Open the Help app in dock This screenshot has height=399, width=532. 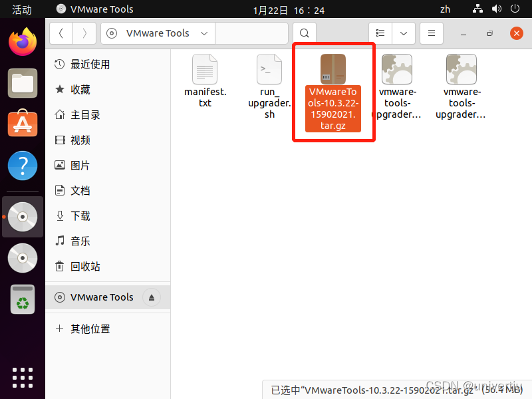(x=23, y=166)
